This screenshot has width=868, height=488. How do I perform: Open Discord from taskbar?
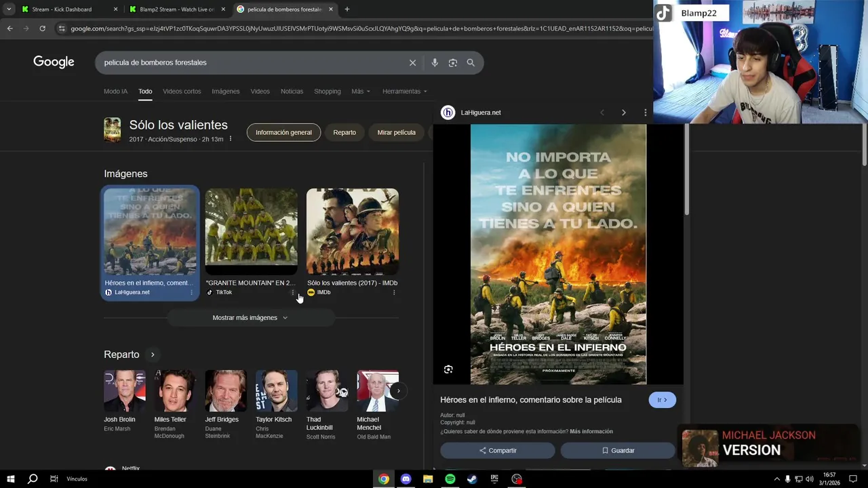click(406, 479)
